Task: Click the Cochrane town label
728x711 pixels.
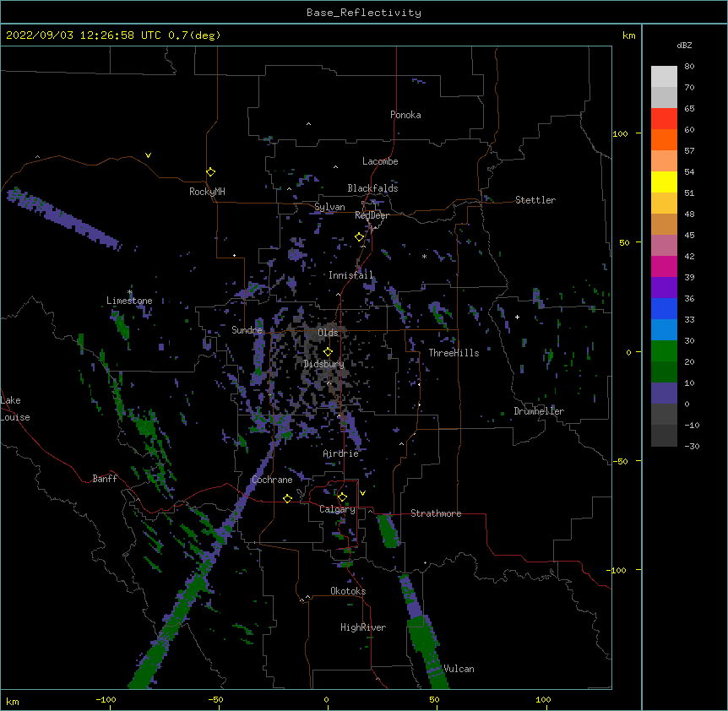Action: pyautogui.click(x=272, y=480)
